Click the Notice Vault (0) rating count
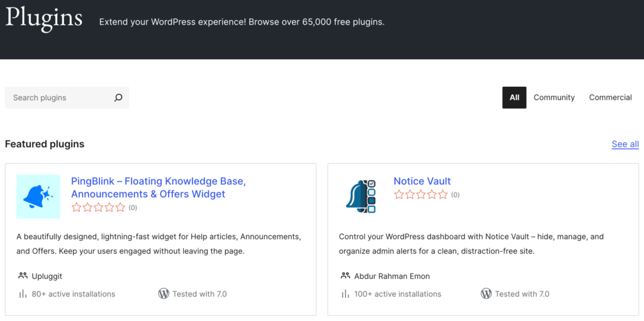Viewport: 644px width, 321px height. pos(455,195)
